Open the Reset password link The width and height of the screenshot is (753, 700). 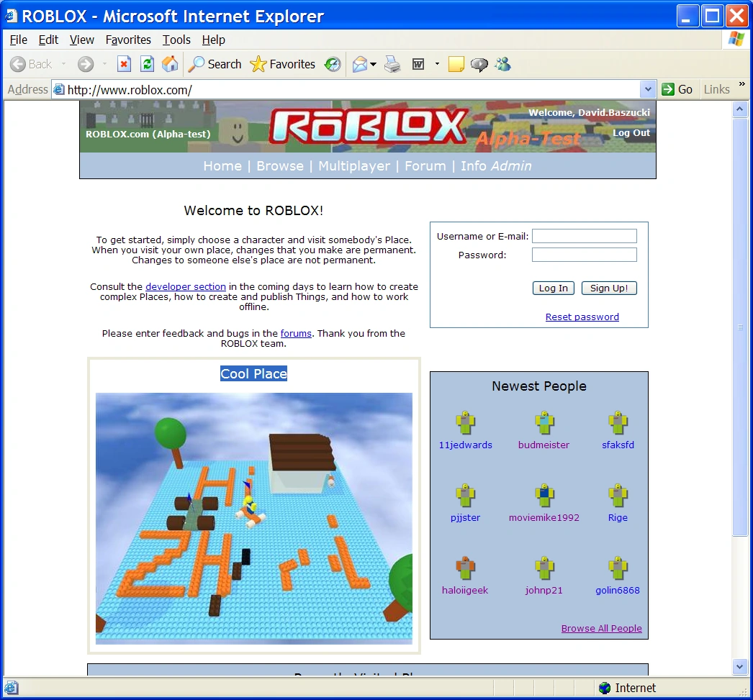point(582,317)
